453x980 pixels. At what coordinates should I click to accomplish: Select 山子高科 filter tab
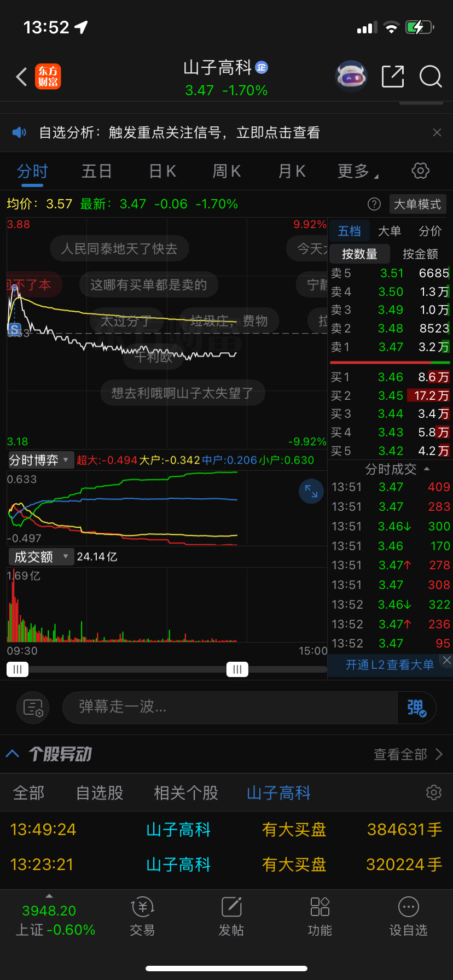coord(278,792)
